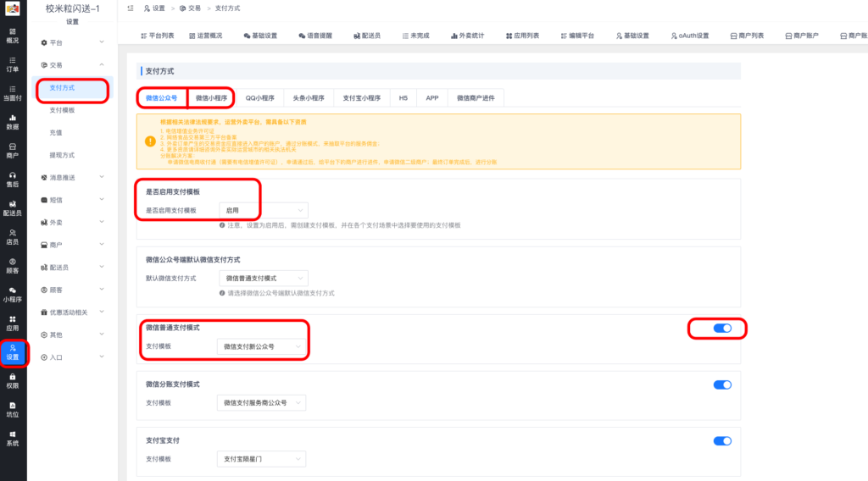Open 系统 icon at sidebar bottom
868x481 pixels.
(x=13, y=438)
